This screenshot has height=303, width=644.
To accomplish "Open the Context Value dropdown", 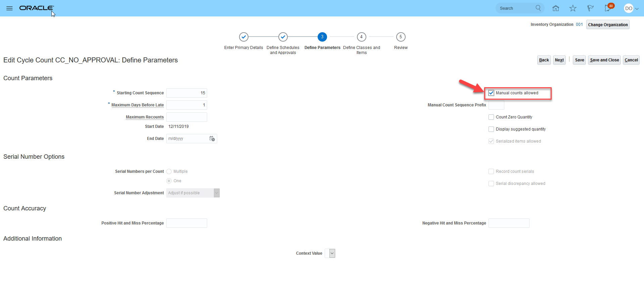I will [332, 253].
